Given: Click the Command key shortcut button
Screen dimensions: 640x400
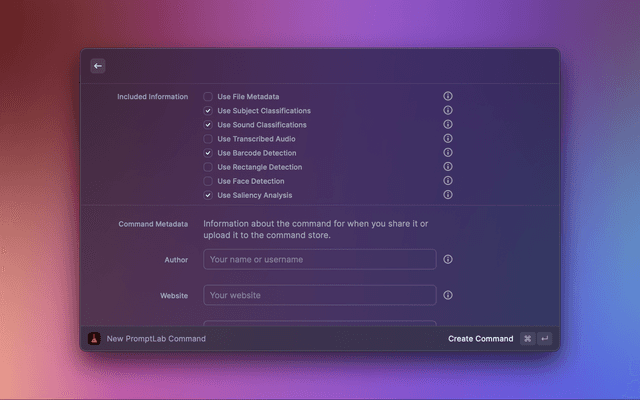Looking at the screenshot, I should tap(527, 339).
